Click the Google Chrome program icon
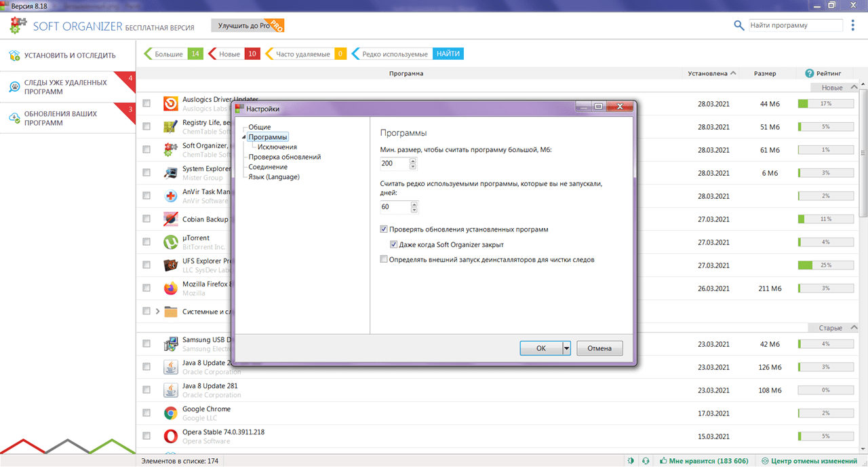The image size is (868, 467). click(171, 413)
